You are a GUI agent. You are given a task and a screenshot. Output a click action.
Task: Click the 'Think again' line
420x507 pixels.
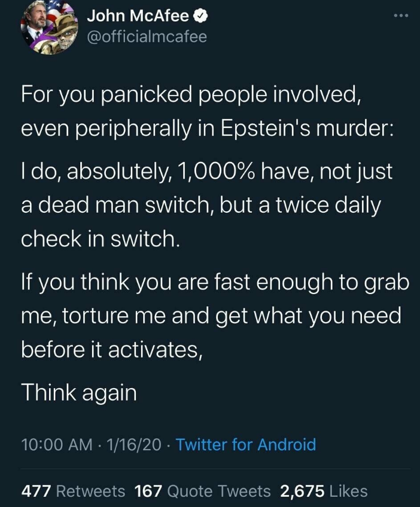[x=80, y=392]
